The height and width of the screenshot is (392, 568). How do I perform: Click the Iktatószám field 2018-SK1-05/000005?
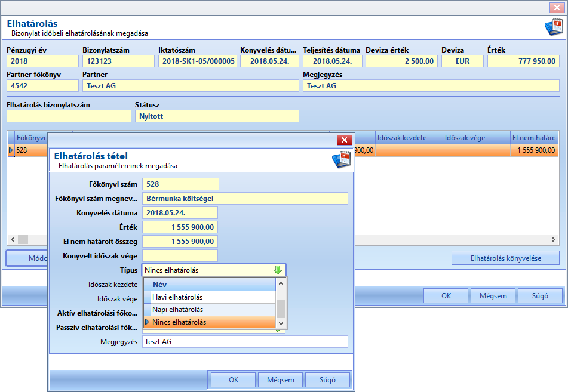click(198, 61)
